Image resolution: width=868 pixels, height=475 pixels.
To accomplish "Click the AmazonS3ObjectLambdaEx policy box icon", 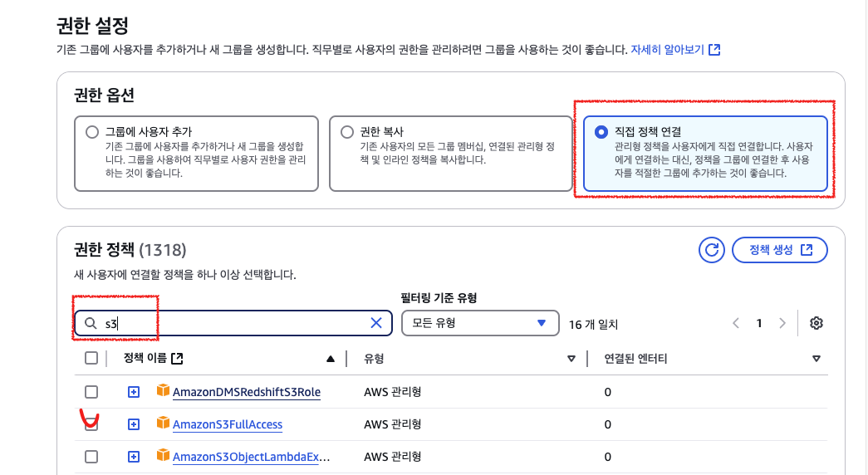I will (x=163, y=456).
